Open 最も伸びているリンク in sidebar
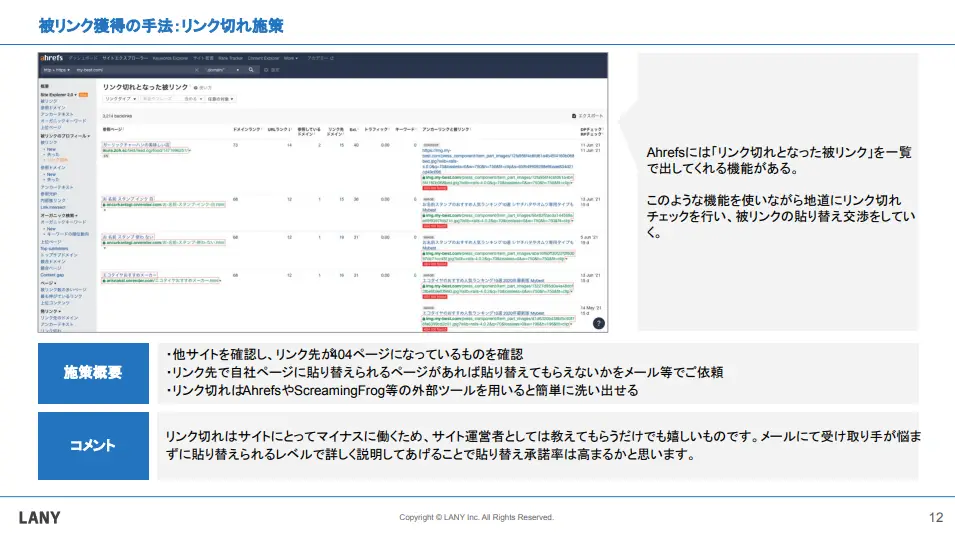The image size is (955, 533). click(61, 296)
